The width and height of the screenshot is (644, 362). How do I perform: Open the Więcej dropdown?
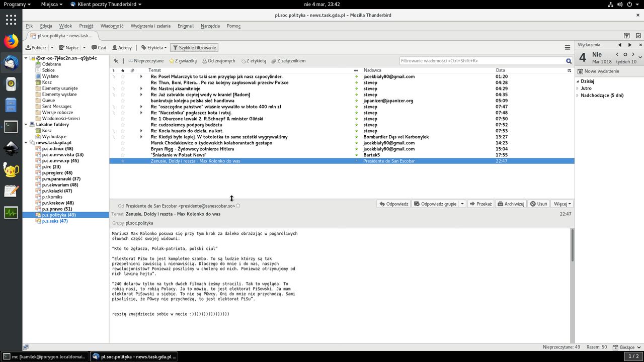coord(562,204)
